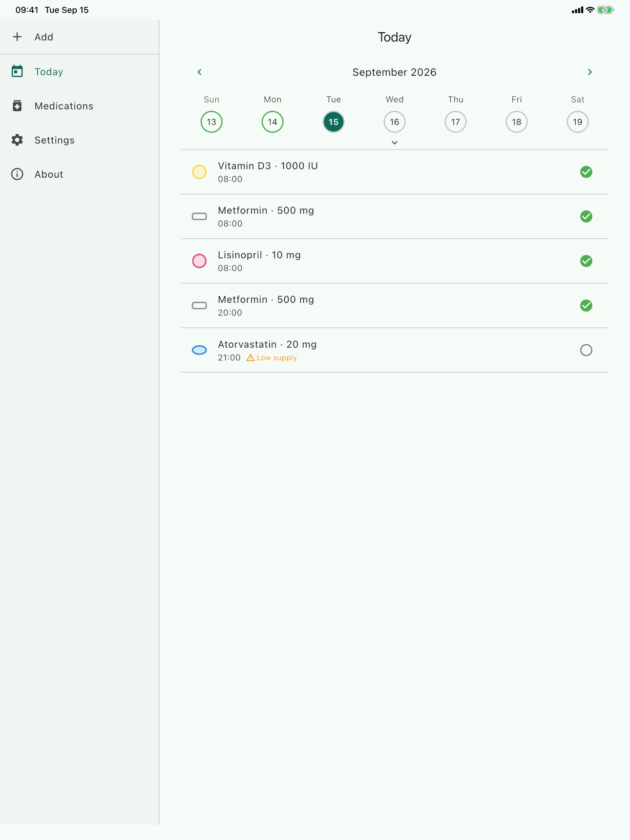Click the Metformin 20:00 tablet icon
630x840 pixels.
click(x=199, y=306)
